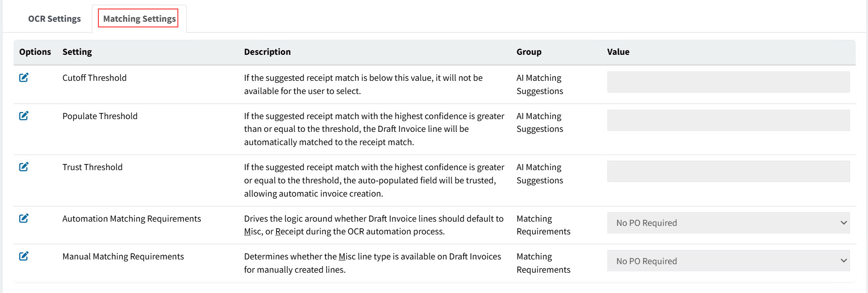868x293 pixels.
Task: Edit the Automation Matching Requirements setting
Action: (x=24, y=218)
